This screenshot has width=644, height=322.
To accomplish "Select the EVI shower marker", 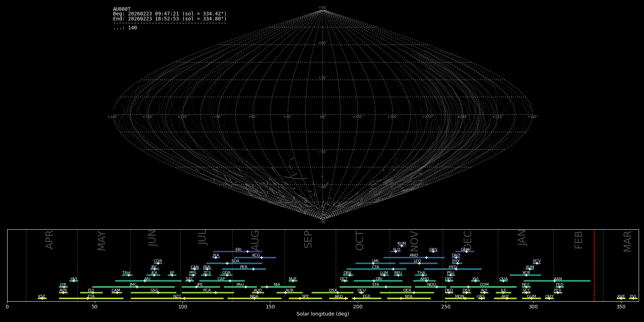I will 633,298.
